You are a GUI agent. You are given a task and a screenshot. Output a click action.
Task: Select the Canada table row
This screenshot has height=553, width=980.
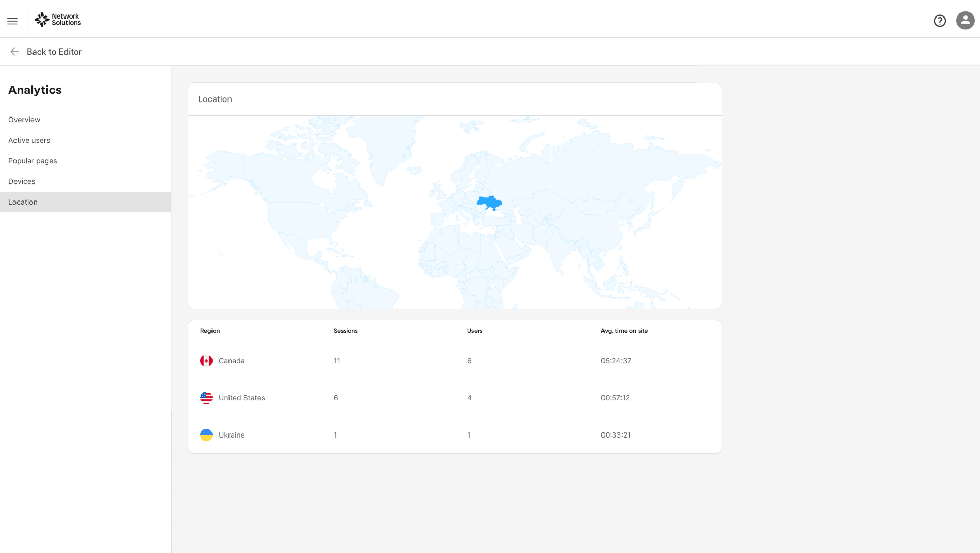455,361
